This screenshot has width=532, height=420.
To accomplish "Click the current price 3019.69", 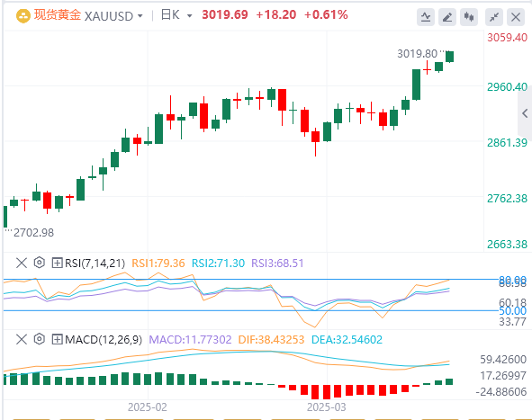I will [225, 15].
